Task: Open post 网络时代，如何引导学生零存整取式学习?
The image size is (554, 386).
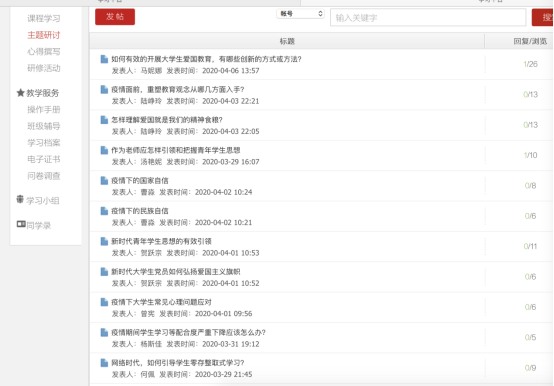Action: click(178, 363)
